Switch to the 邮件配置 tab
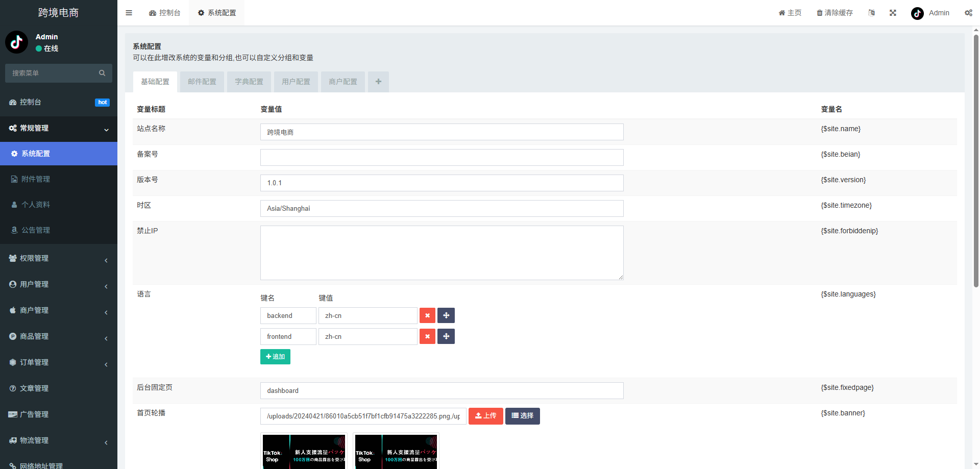980x469 pixels. click(x=202, y=82)
